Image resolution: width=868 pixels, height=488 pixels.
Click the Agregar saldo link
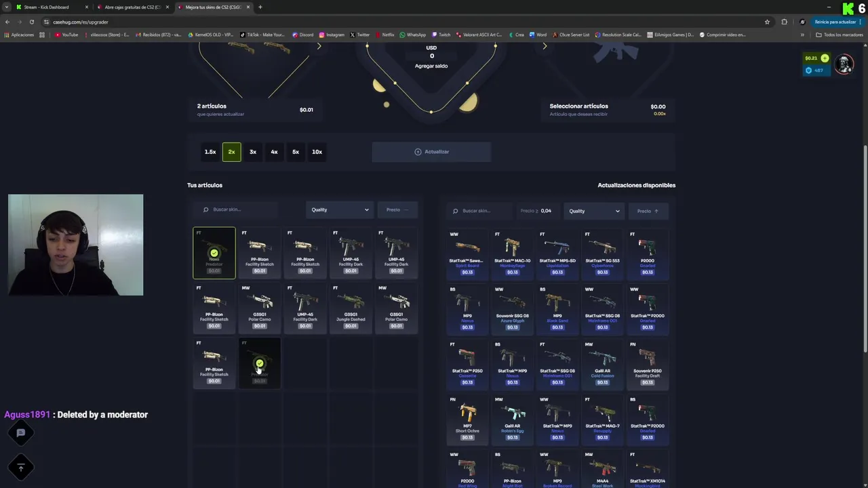431,66
